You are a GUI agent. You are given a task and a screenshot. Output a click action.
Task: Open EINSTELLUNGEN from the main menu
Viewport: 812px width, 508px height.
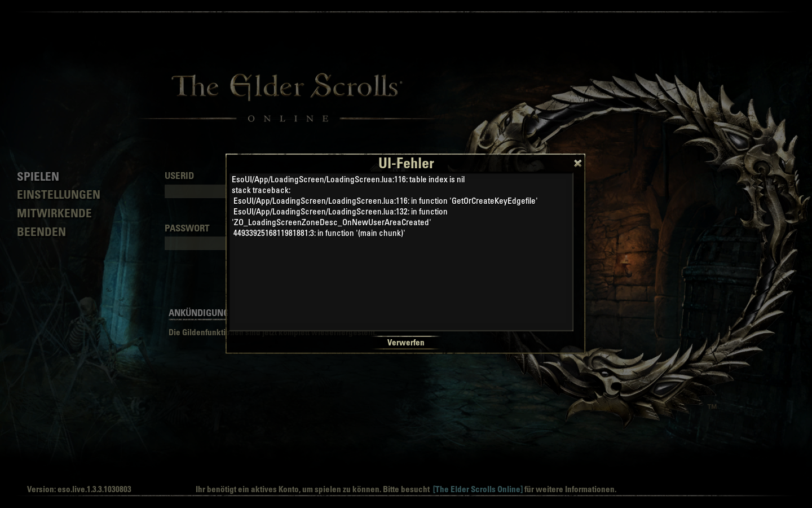click(x=59, y=195)
